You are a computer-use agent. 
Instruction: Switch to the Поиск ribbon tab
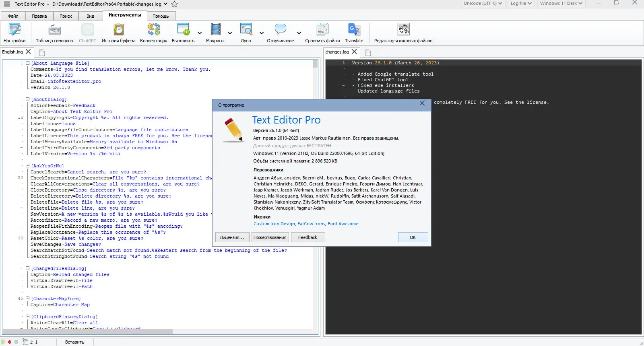pyautogui.click(x=66, y=16)
